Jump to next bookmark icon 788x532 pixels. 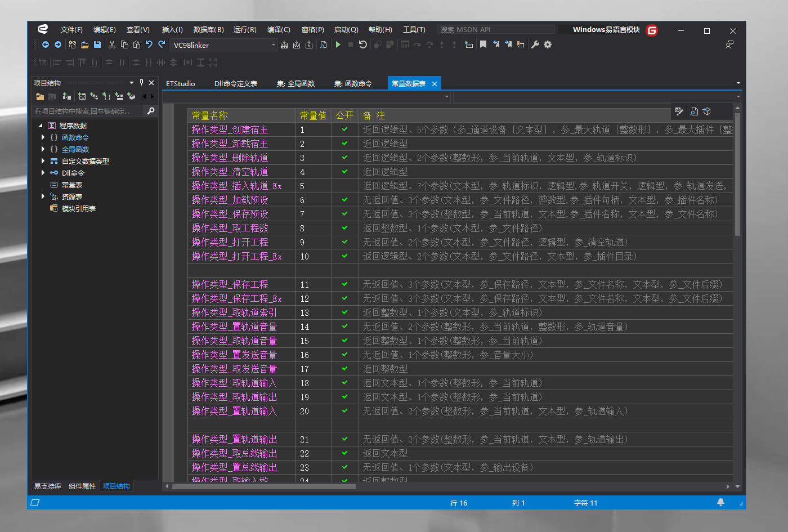coord(508,44)
